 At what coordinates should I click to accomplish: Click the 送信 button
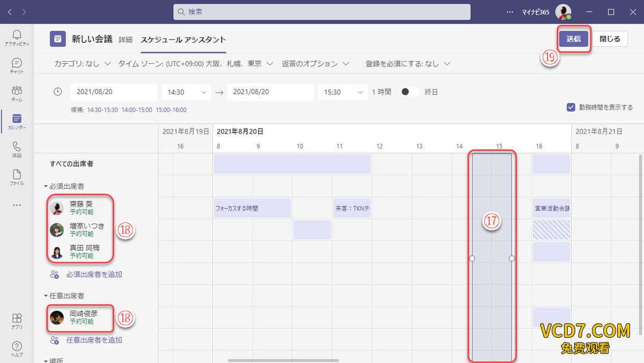[x=574, y=39]
